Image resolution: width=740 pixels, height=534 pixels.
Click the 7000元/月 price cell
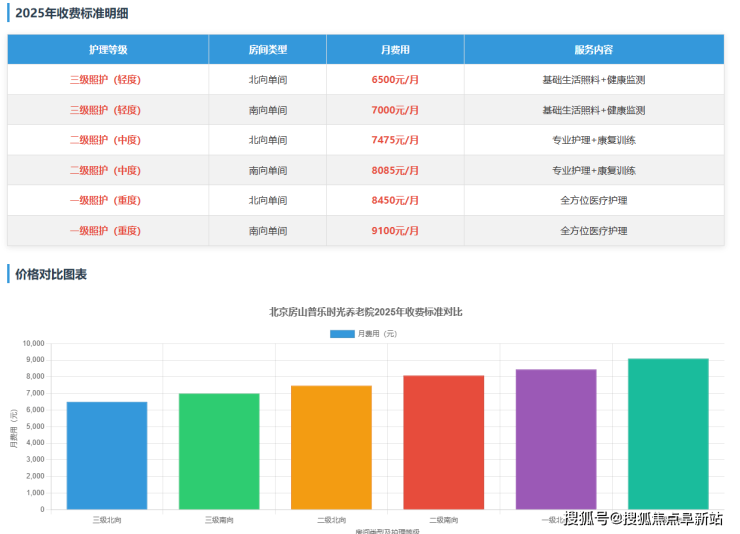coord(395,110)
